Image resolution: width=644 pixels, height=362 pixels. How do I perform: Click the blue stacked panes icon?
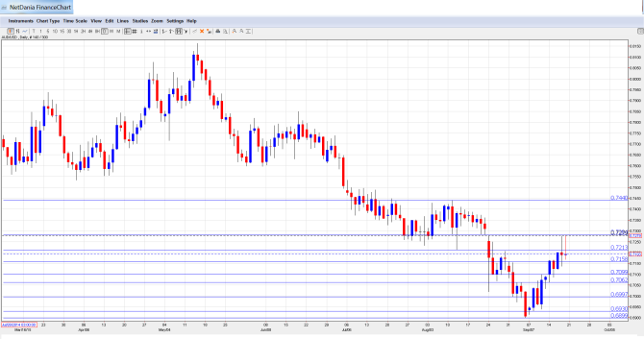[156, 31]
